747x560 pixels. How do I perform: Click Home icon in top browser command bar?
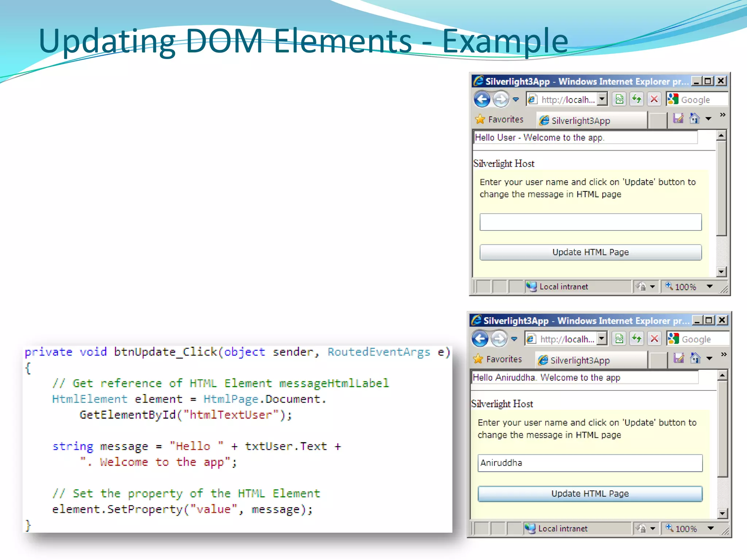coord(694,118)
